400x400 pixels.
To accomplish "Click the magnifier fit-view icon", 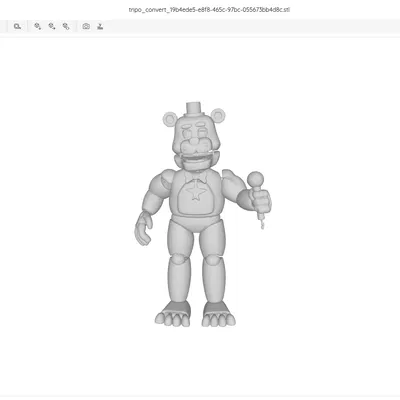I will [17, 26].
